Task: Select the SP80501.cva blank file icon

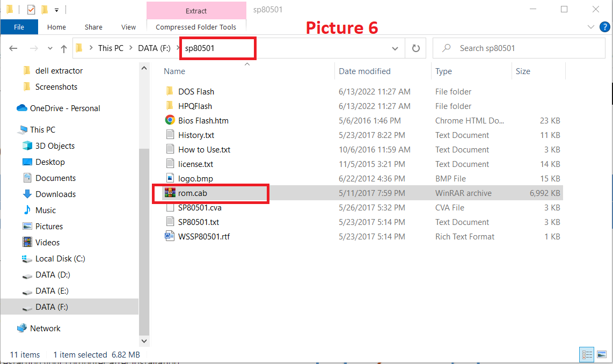Action: [x=170, y=207]
